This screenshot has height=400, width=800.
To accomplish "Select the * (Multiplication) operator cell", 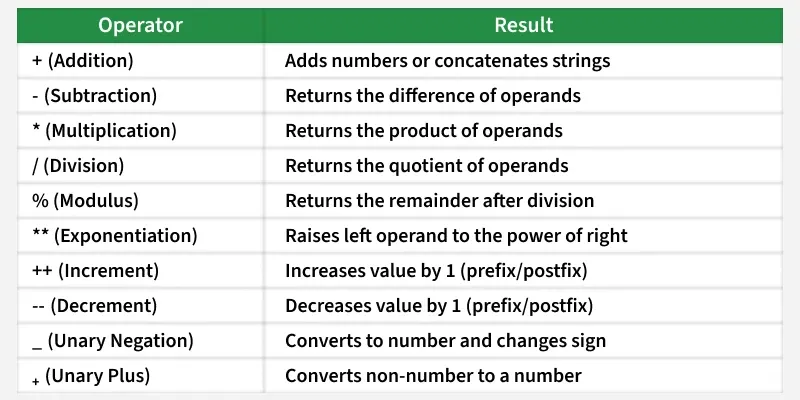I will pyautogui.click(x=140, y=131).
